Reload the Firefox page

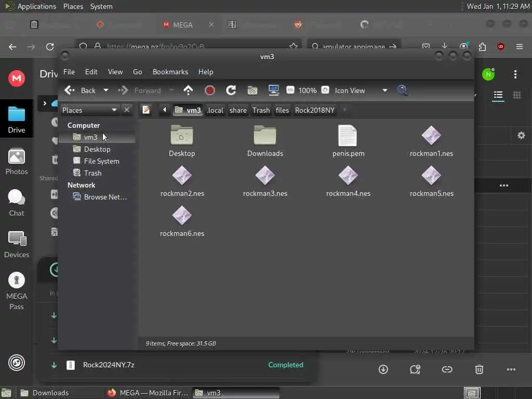pyautogui.click(x=50, y=46)
